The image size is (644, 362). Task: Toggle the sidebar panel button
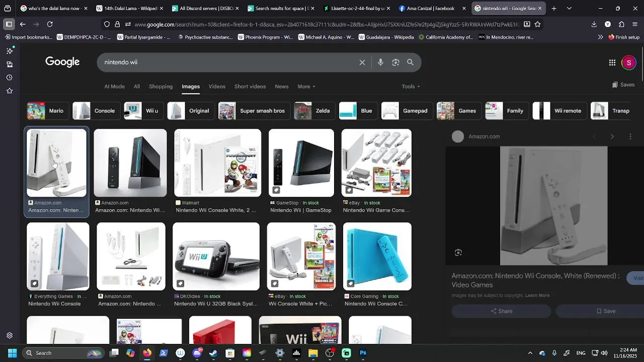[9, 24]
